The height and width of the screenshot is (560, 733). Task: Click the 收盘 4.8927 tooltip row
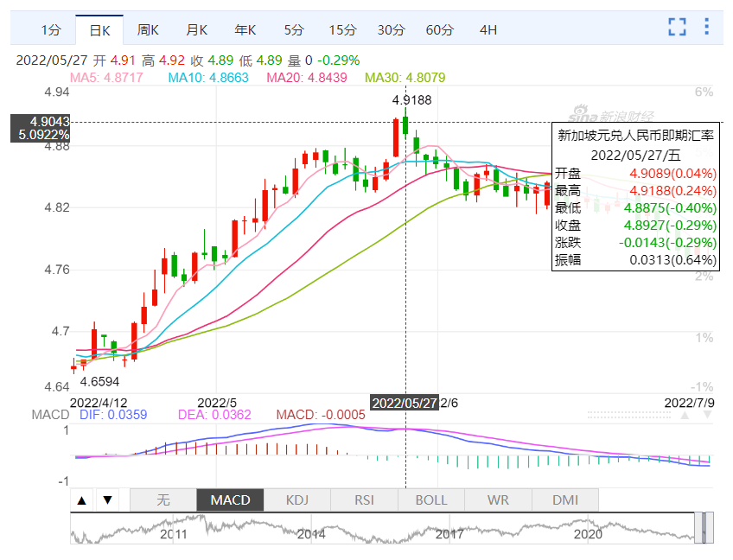click(636, 226)
